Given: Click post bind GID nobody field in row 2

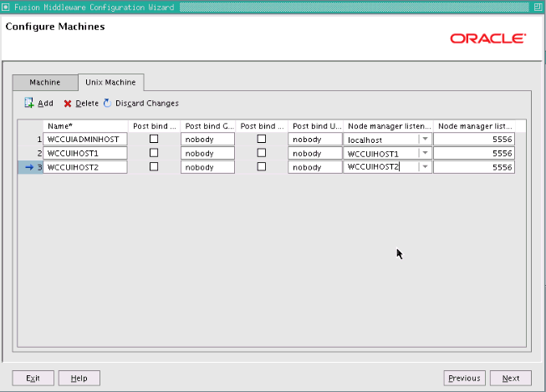Looking at the screenshot, I should click(207, 153).
